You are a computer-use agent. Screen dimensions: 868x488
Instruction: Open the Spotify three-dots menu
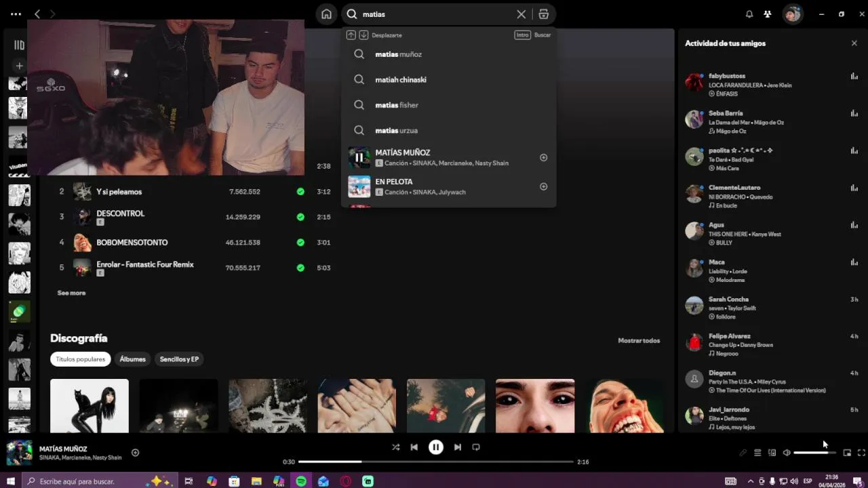tap(16, 14)
